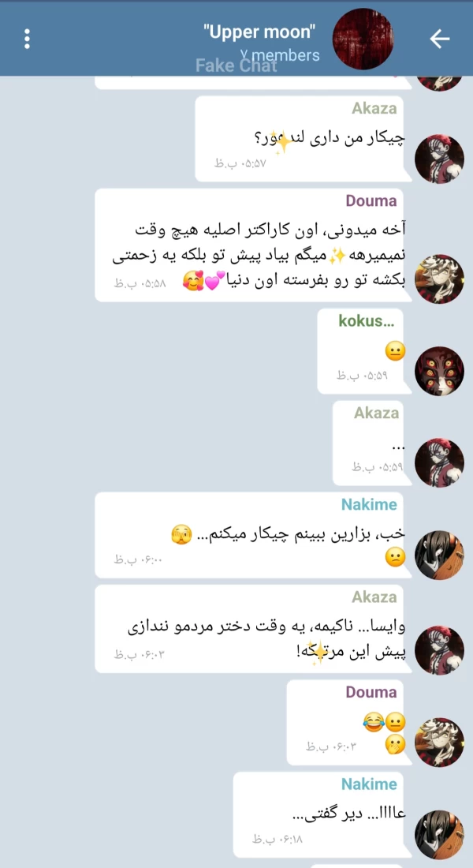Tap the back arrow in header
The image size is (473, 868).
[440, 39]
